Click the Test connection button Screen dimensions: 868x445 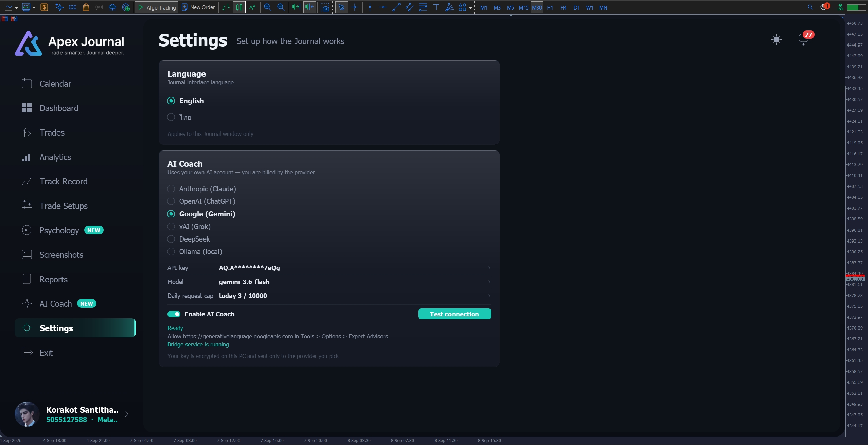[455, 314]
